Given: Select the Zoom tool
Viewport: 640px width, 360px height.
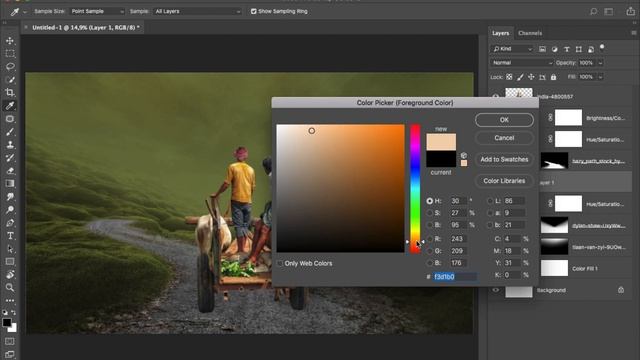Looking at the screenshot, I should click(x=10, y=288).
